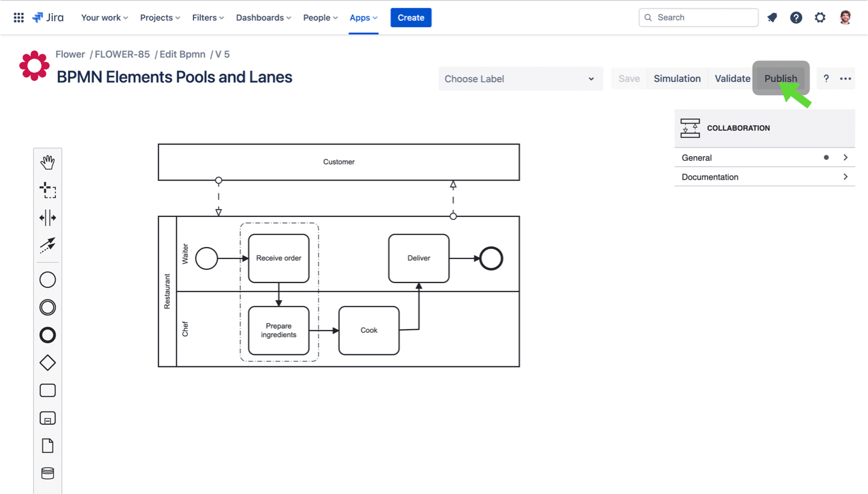Screen dimensions: 868x494
Task: Run a Simulation of the diagram
Action: [x=676, y=78]
